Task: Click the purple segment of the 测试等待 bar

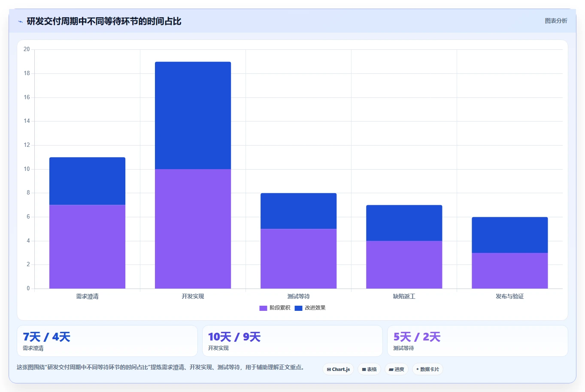Action: tap(298, 258)
